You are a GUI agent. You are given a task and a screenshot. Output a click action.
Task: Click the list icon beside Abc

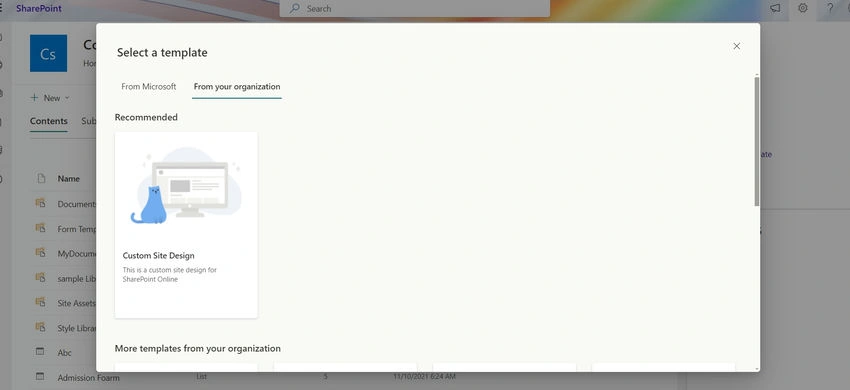tap(40, 352)
